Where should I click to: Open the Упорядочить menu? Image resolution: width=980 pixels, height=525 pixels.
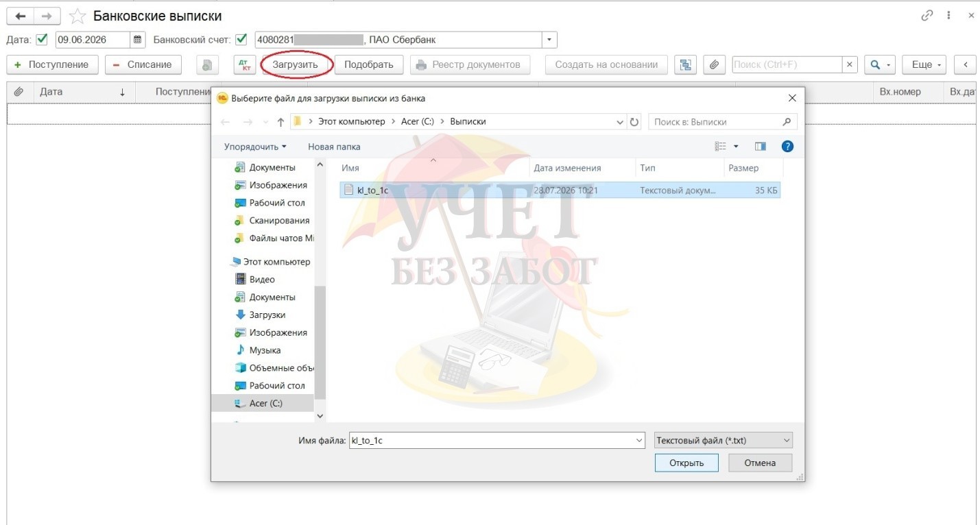[x=255, y=147]
